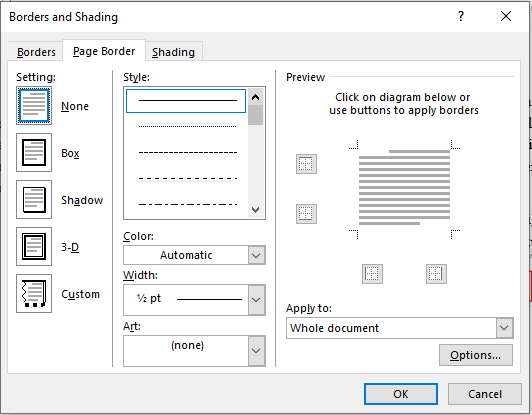The image size is (532, 415).
Task: Expand the Apply to Whole document dropdown
Action: 400,328
